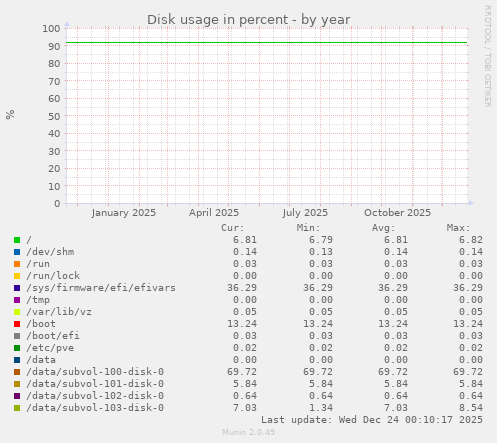Click the Avg value 5.84 for subvol-101-disk-0

[x=396, y=384]
